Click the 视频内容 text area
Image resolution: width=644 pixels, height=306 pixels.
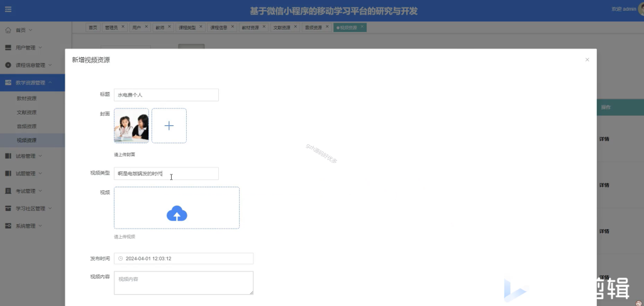pos(184,283)
